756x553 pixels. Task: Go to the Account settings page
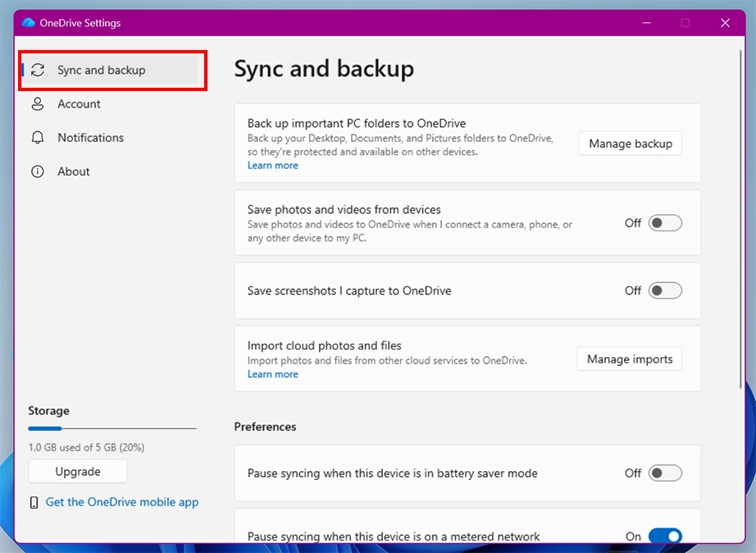coord(111,103)
